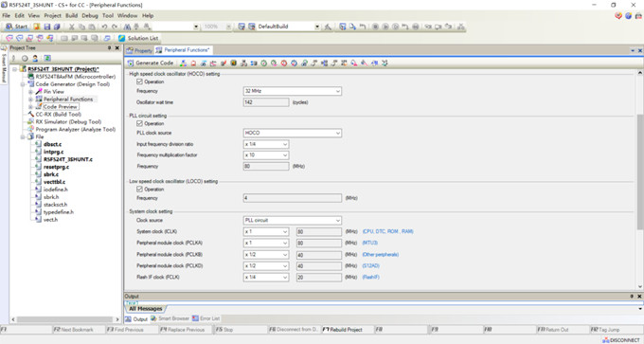
Task: Click the (S12AD) link
Action: tap(371, 266)
